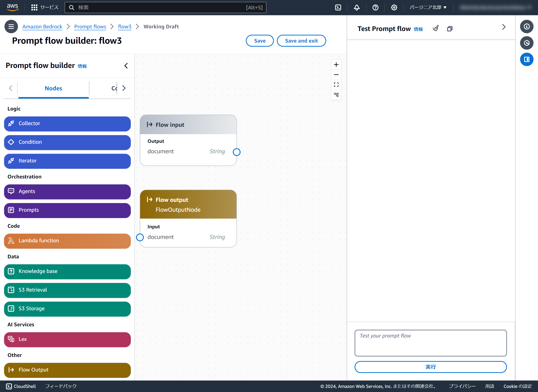Open the notifications bell icon
This screenshot has height=392, width=538.
[x=357, y=8]
